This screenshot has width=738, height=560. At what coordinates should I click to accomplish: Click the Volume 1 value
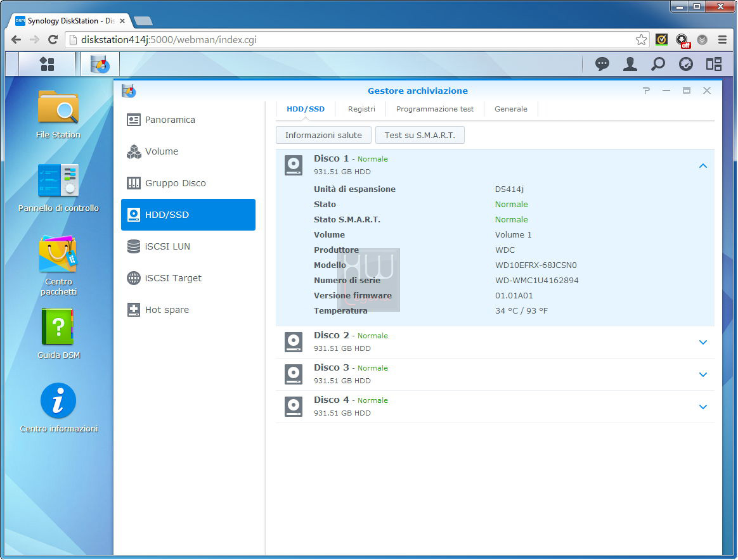513,234
